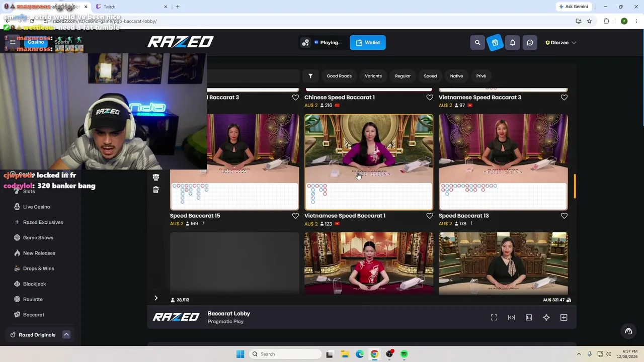This screenshot has width=644, height=362.
Task: Click the add-window plus icon in game bar
Action: [563, 317]
